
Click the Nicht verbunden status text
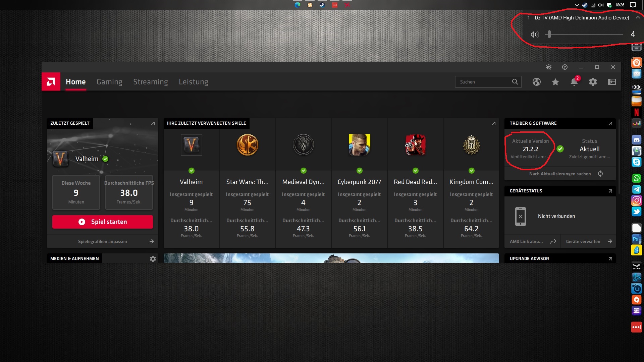[x=556, y=216]
